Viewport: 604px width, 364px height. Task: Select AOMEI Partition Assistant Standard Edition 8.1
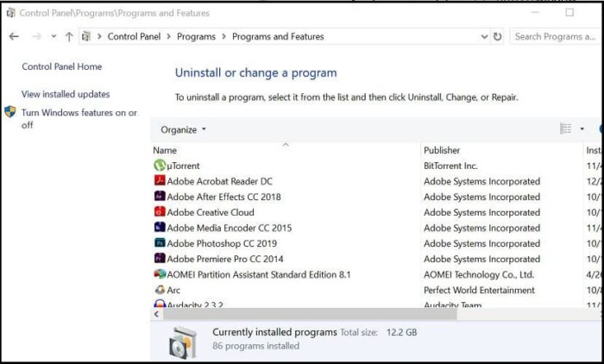(259, 274)
